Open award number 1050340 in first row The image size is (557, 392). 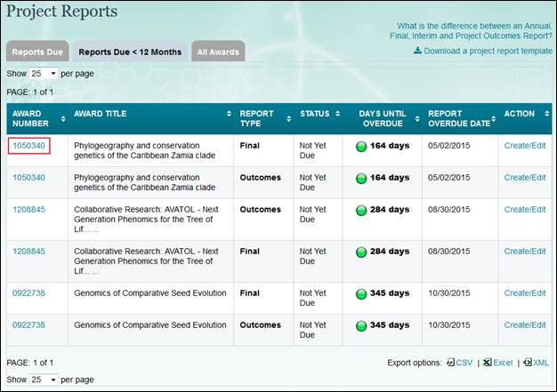[x=28, y=146]
